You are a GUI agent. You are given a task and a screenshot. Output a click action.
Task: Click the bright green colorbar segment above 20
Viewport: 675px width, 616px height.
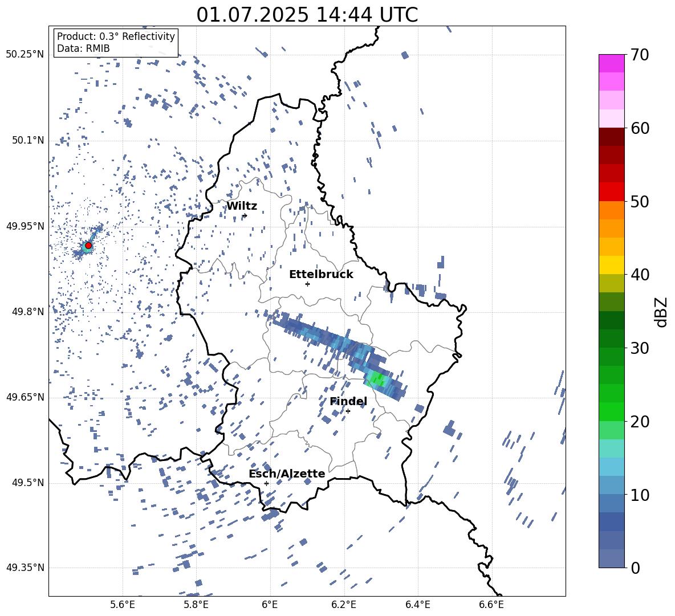pos(611,411)
